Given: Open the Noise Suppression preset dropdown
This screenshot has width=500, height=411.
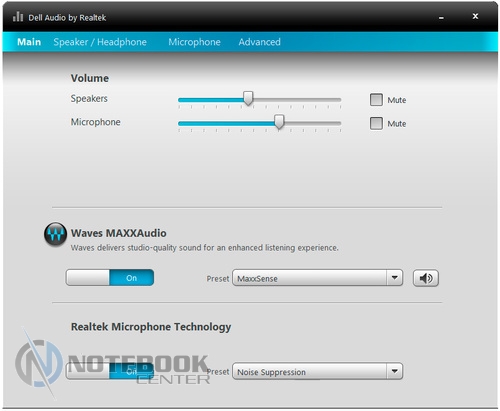Looking at the screenshot, I should pyautogui.click(x=317, y=371).
